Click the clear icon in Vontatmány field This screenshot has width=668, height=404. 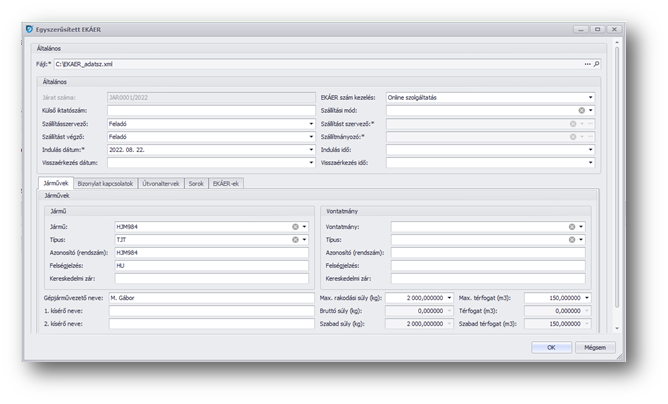572,227
